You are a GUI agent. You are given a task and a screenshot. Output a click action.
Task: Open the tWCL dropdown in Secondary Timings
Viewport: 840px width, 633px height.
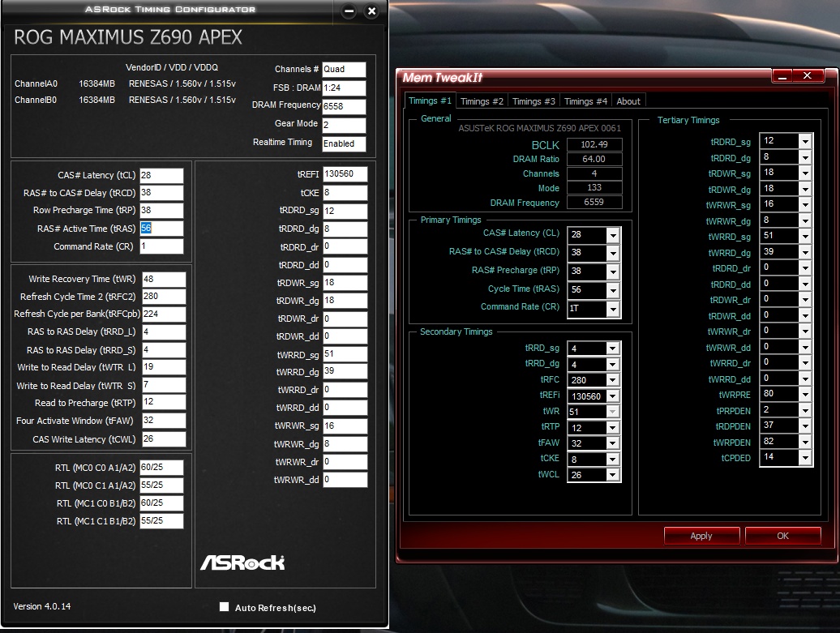612,475
